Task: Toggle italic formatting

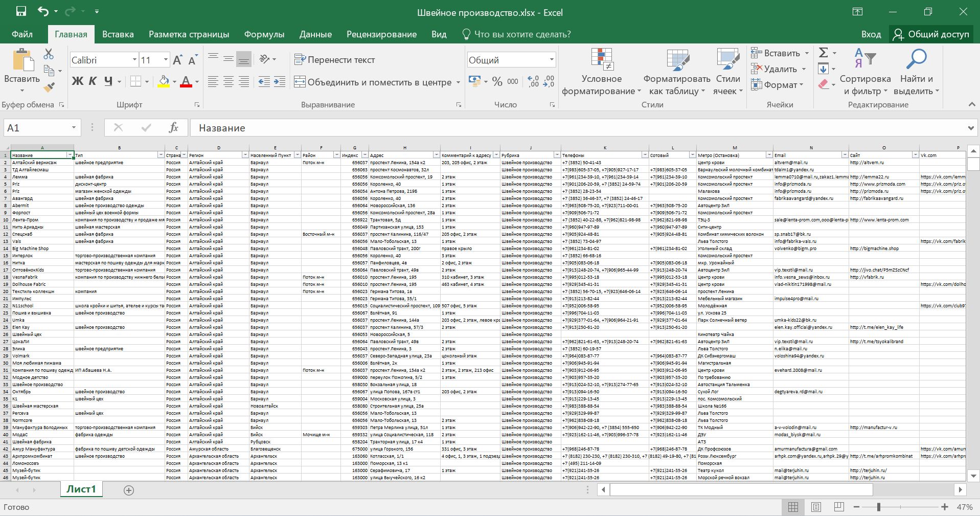Action: coord(93,81)
